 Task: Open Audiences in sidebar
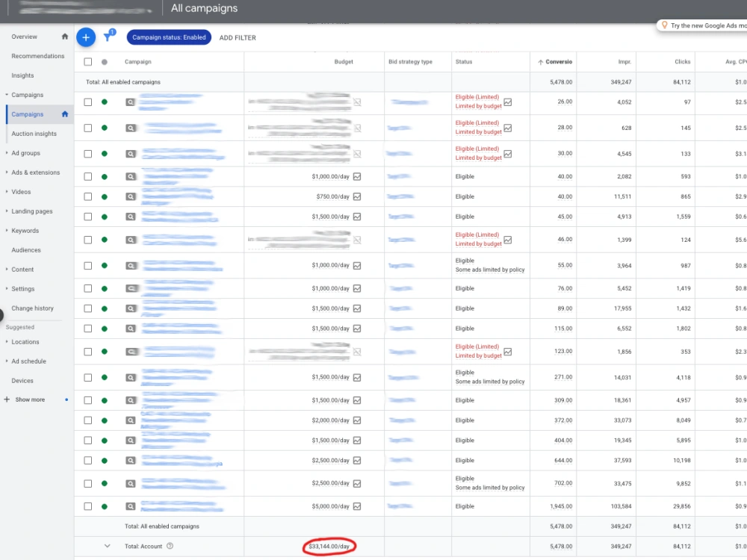click(x=26, y=250)
